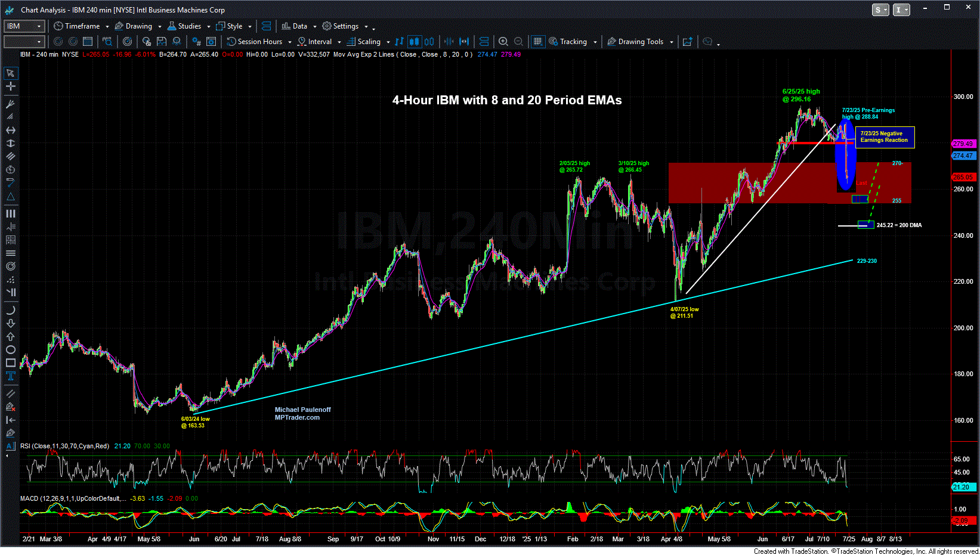Expand the Scaling dropdown arrow
The height and width of the screenshot is (555, 980).
click(x=388, y=42)
